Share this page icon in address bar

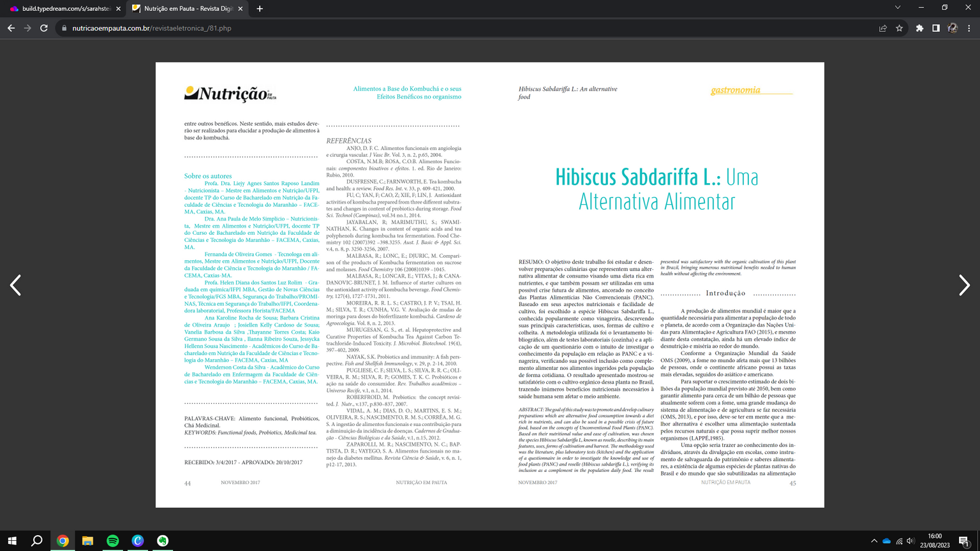point(883,28)
